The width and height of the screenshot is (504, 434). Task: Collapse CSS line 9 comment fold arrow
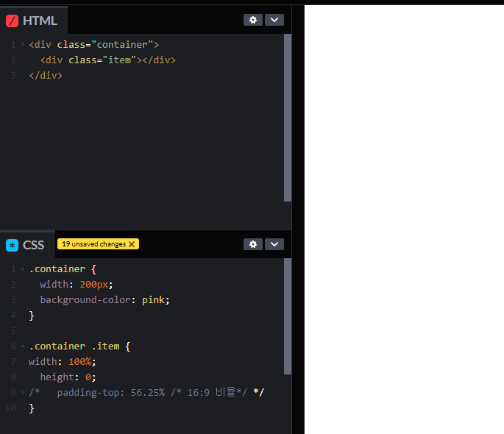[x=23, y=393]
